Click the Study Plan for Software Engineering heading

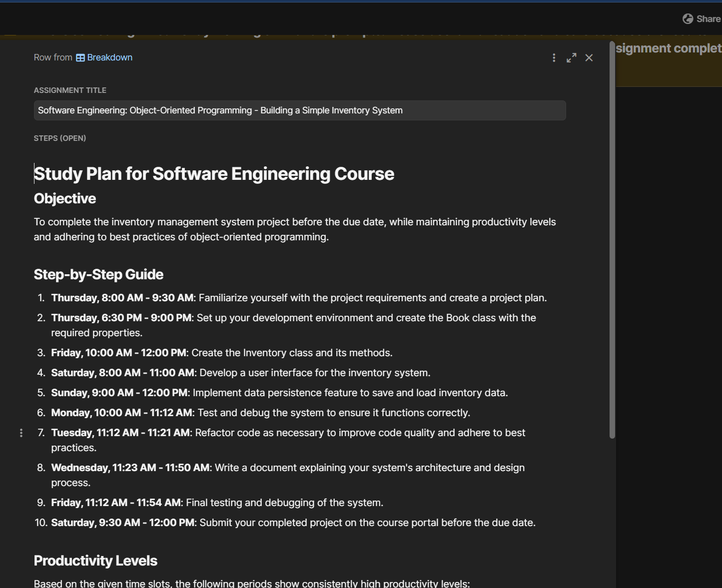214,174
